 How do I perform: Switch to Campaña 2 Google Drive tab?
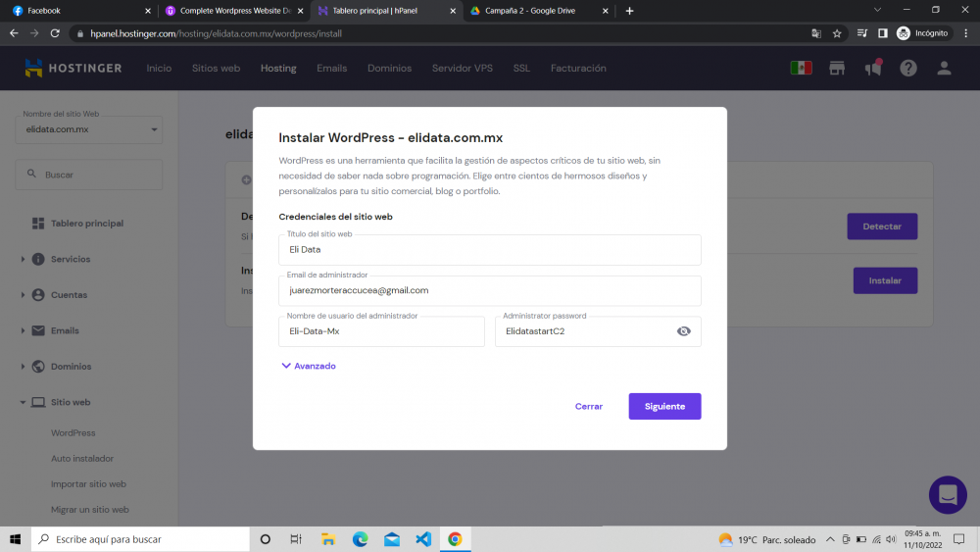(539, 11)
